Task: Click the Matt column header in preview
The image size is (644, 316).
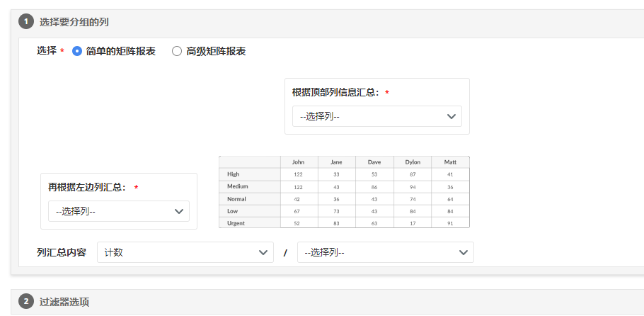Action: pos(450,162)
